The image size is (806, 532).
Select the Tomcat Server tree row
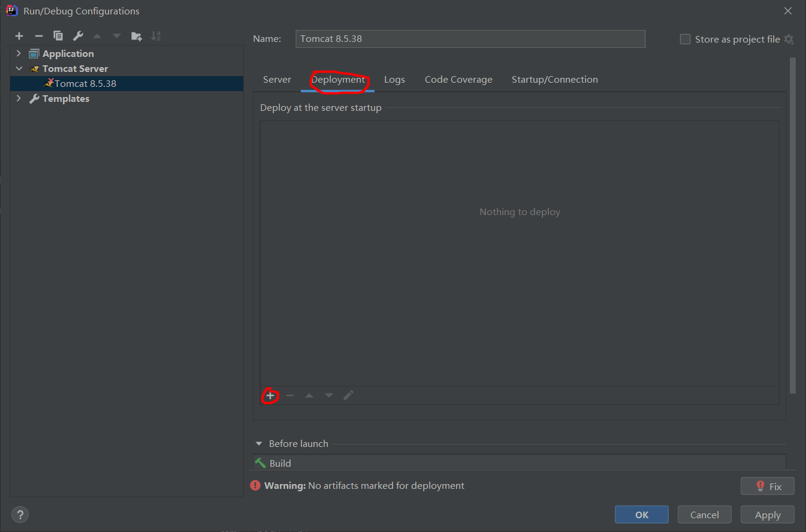[127, 68]
